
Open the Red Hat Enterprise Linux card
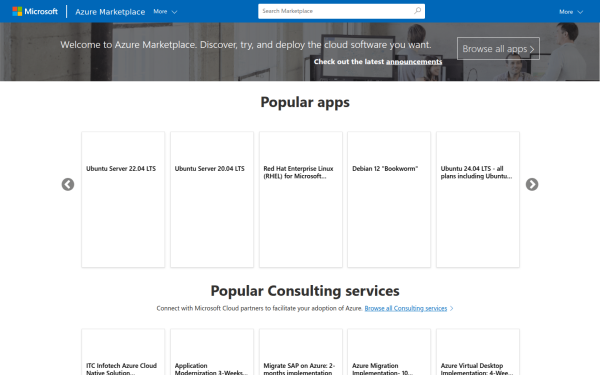pyautogui.click(x=301, y=199)
